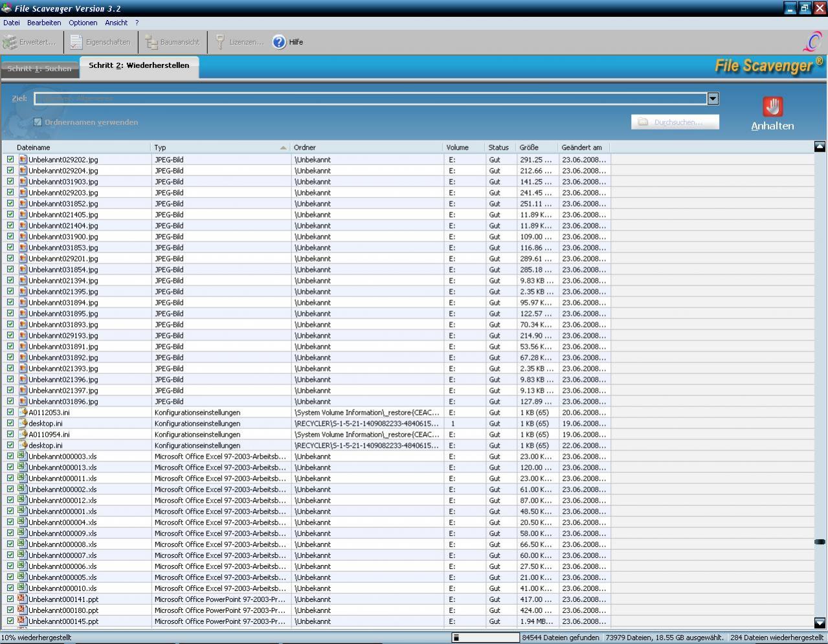Image resolution: width=828 pixels, height=644 pixels.
Task: Click the Erweitert toolbar icon
Action: coord(10,42)
